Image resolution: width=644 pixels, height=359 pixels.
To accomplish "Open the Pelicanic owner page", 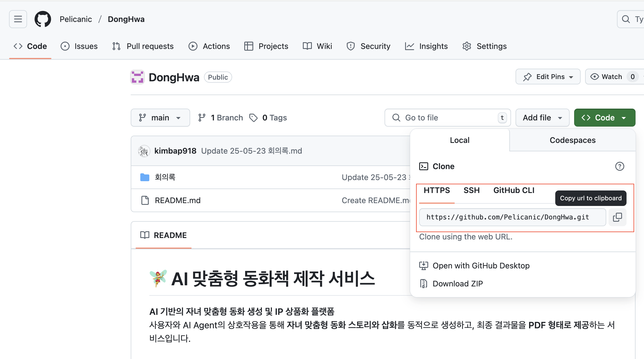I will [76, 19].
